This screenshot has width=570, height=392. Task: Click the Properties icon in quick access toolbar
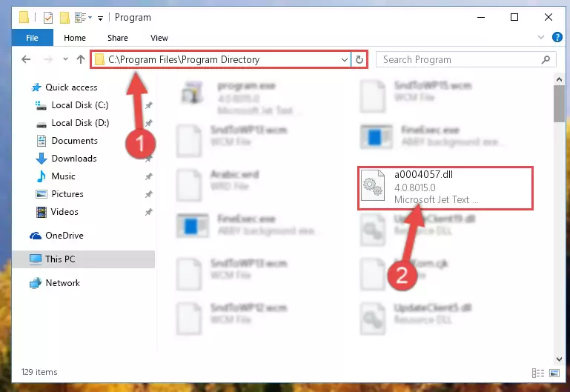point(48,18)
